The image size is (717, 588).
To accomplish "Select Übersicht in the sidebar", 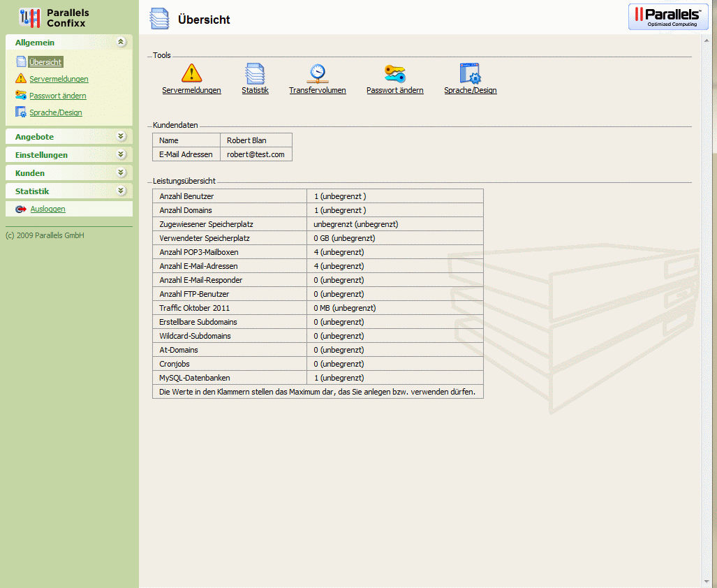I will click(45, 62).
